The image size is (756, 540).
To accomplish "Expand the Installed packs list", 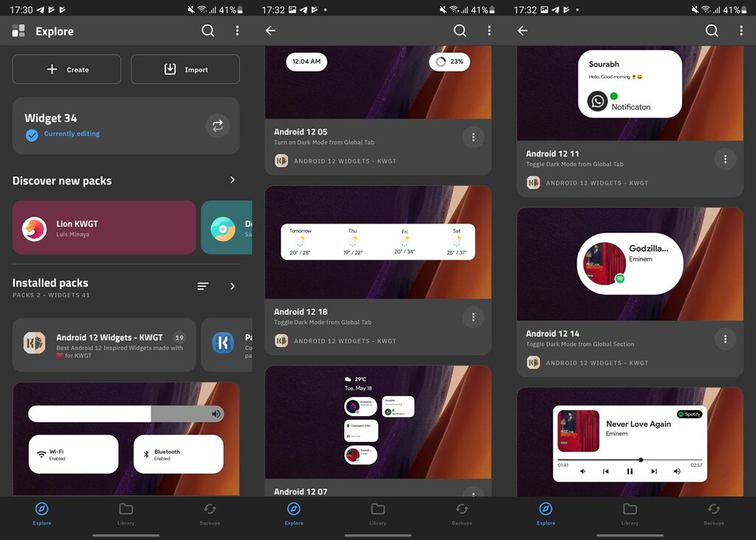I will (x=232, y=286).
